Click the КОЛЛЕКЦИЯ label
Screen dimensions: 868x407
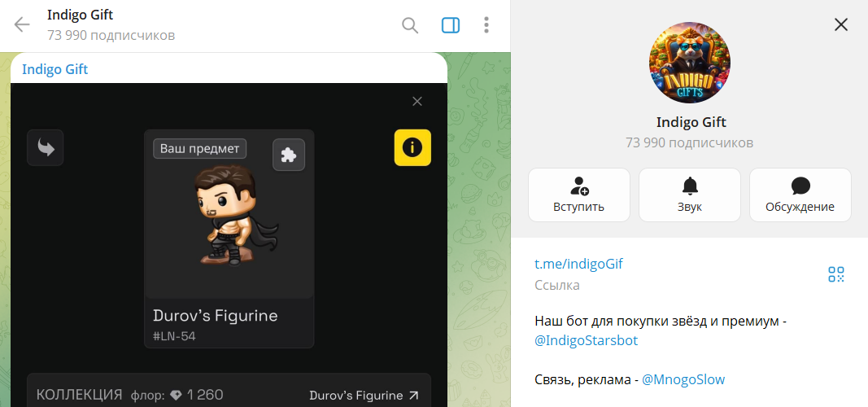coord(79,395)
